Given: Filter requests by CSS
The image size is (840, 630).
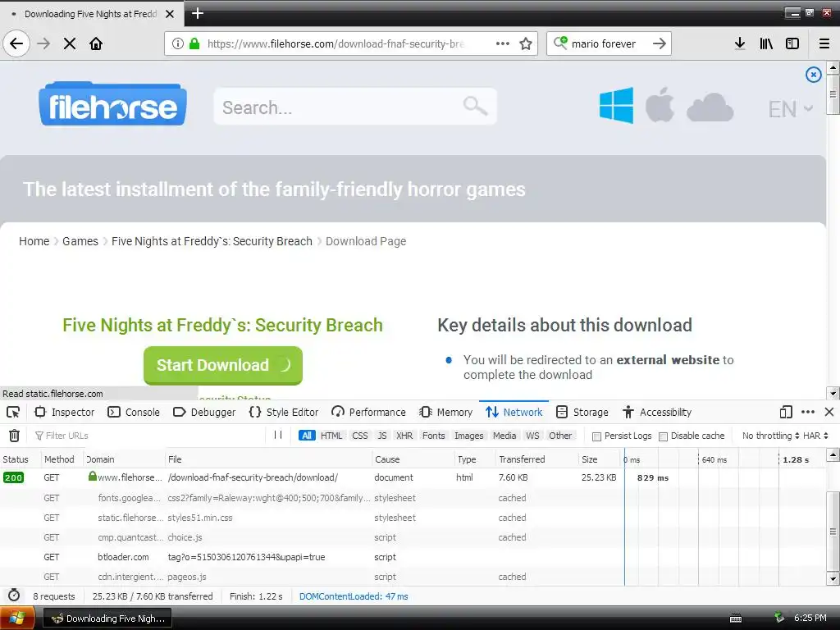Looking at the screenshot, I should coord(360,436).
